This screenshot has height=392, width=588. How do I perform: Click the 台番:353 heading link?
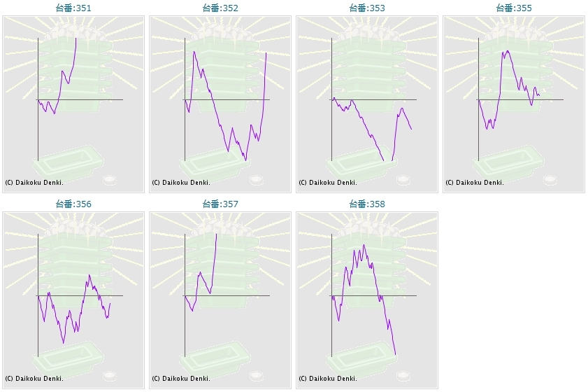coord(367,8)
